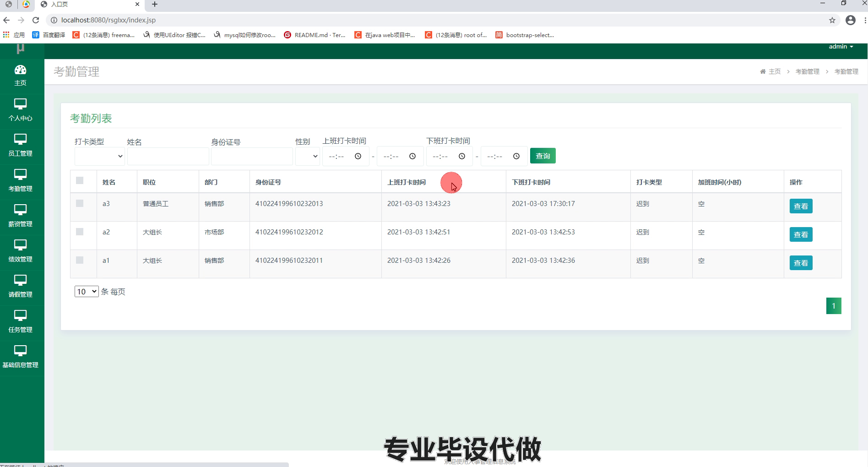Screen dimensions: 868x467
Task: Open the 百度翻译 bookmark
Action: click(x=49, y=35)
